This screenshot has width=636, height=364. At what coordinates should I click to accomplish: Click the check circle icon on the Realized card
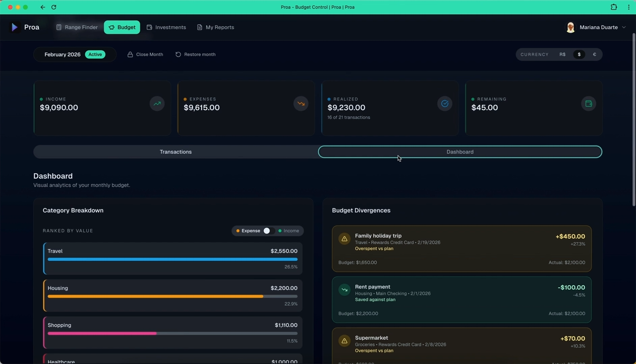coord(444,103)
